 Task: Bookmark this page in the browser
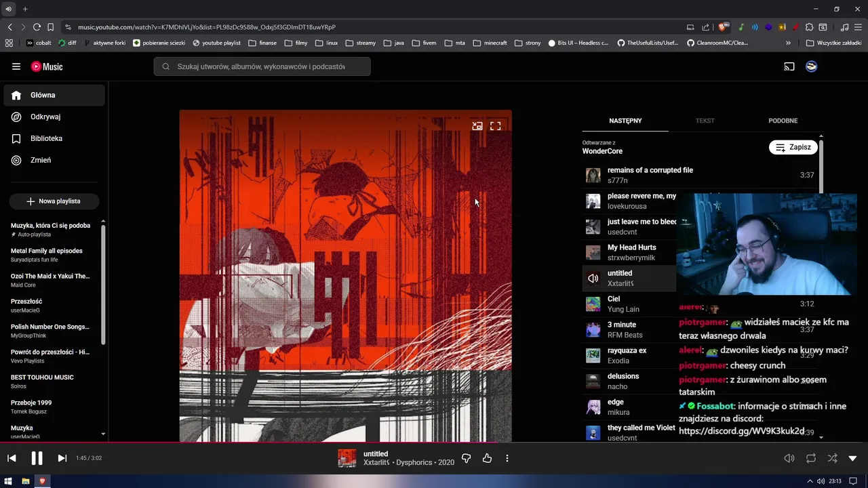(50, 27)
